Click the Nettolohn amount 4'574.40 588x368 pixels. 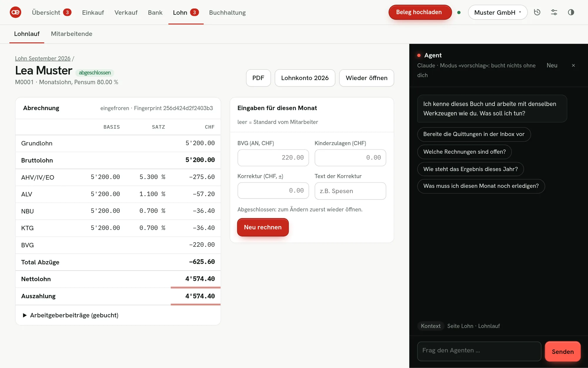tap(200, 279)
